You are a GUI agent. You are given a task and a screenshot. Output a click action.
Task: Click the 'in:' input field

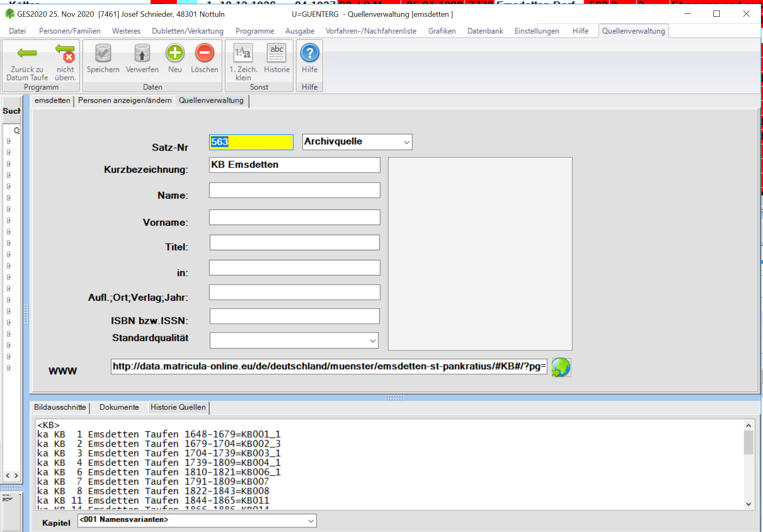tap(295, 268)
